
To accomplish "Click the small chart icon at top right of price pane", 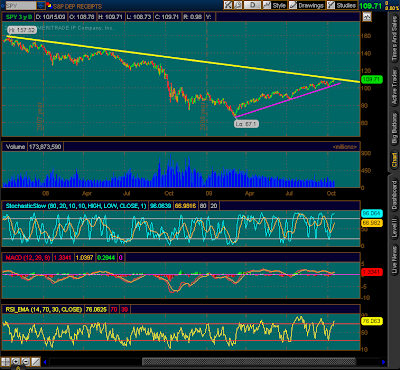I will coord(367,17).
